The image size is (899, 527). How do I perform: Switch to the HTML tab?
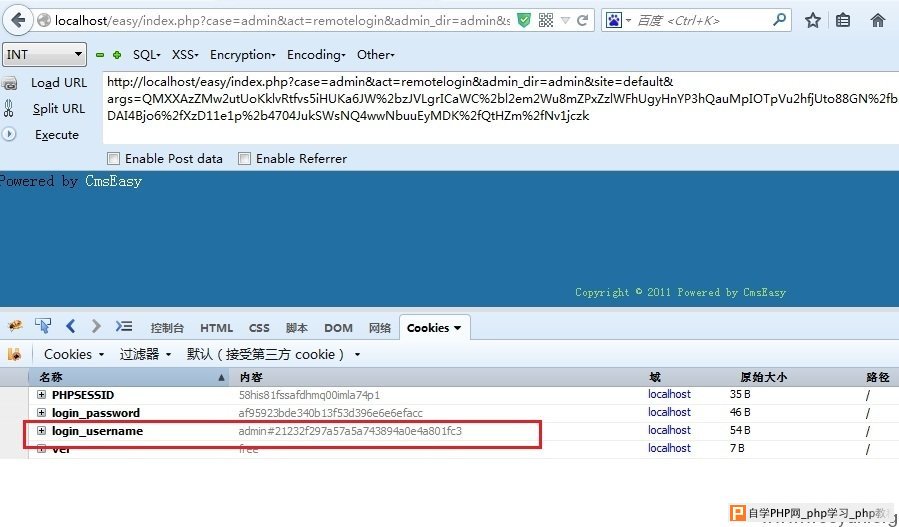(x=216, y=328)
